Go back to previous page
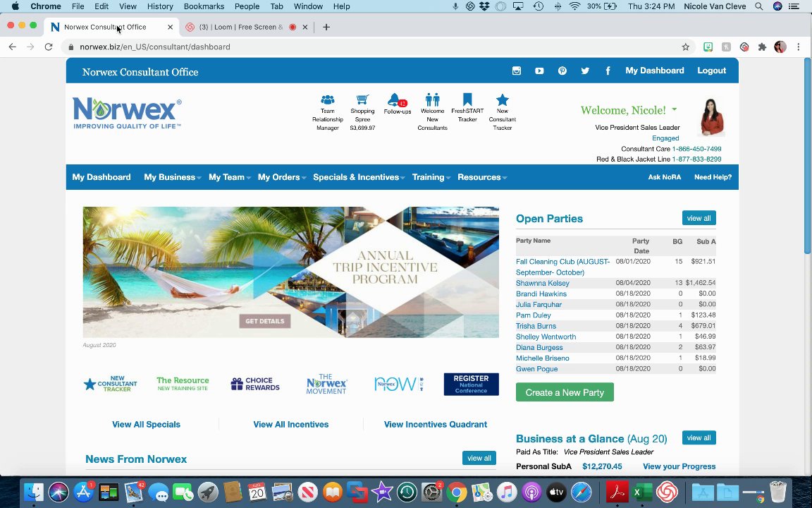Viewport: 812px width, 508px height. [13, 47]
